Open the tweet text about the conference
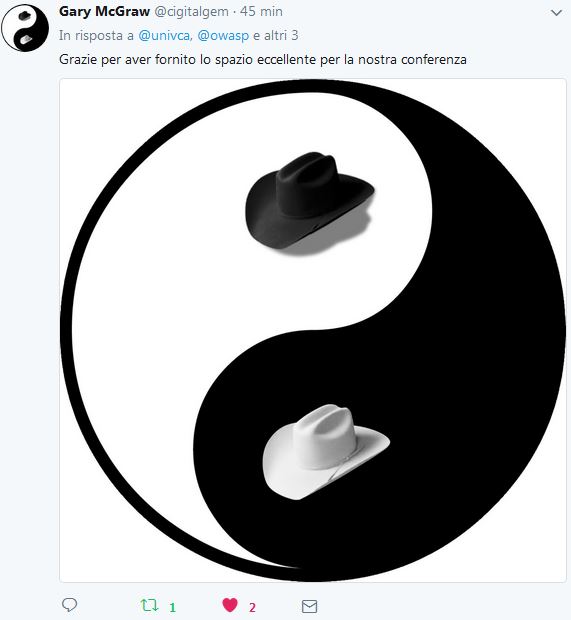 [x=263, y=60]
